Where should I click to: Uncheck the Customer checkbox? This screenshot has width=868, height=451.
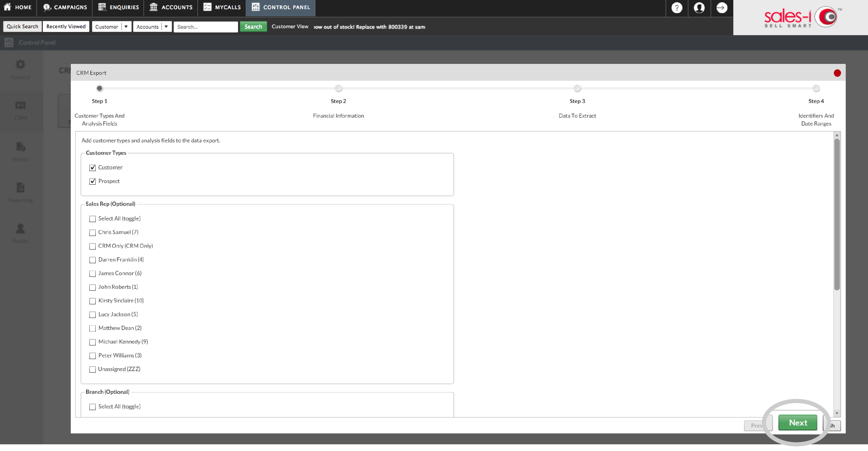point(92,168)
